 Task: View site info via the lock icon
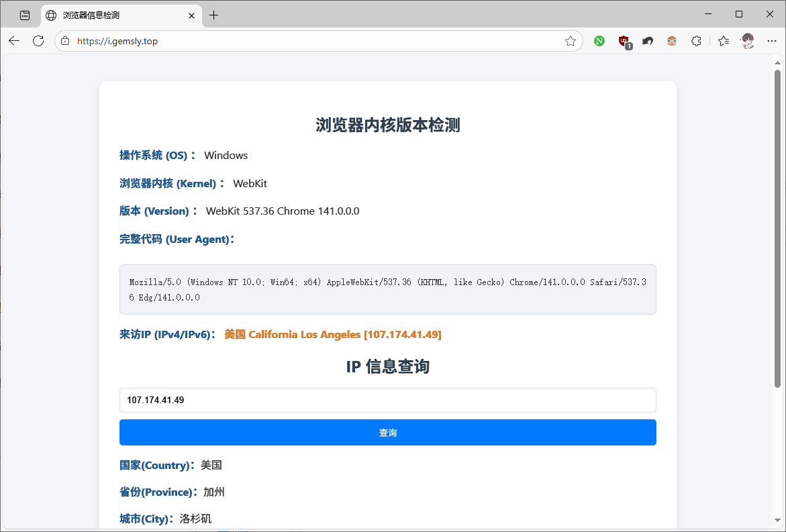click(x=65, y=41)
